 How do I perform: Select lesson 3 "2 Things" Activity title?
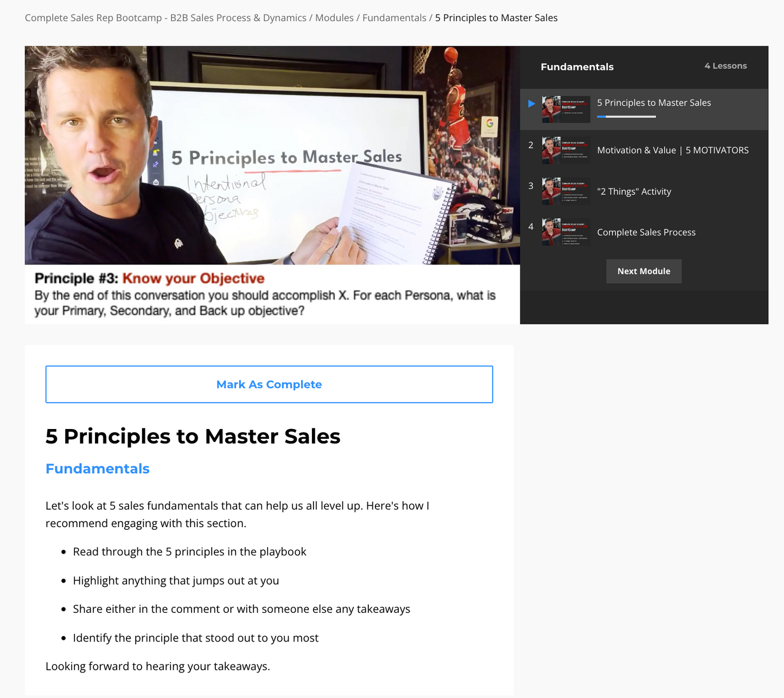coord(634,191)
